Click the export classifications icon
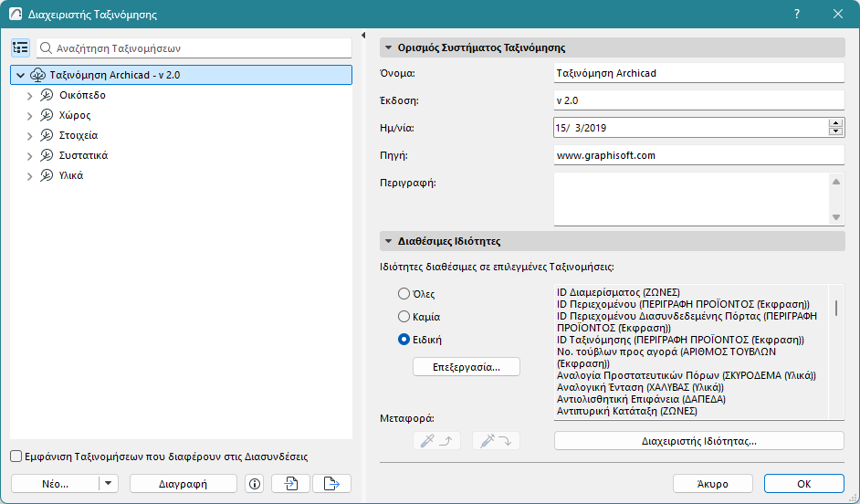Image resolution: width=860 pixels, height=504 pixels. point(331,484)
